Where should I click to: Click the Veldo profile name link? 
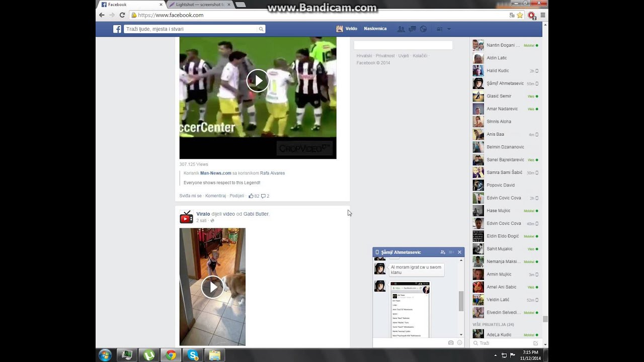pos(351,29)
